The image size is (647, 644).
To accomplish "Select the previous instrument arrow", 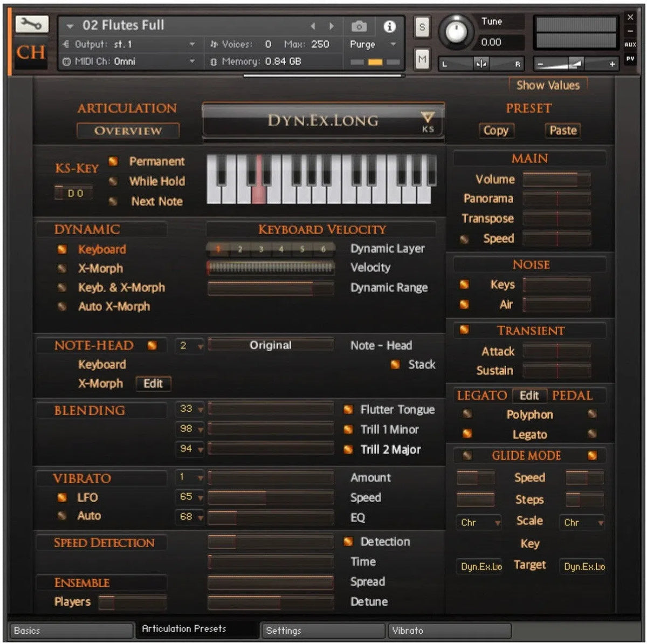I will [313, 26].
